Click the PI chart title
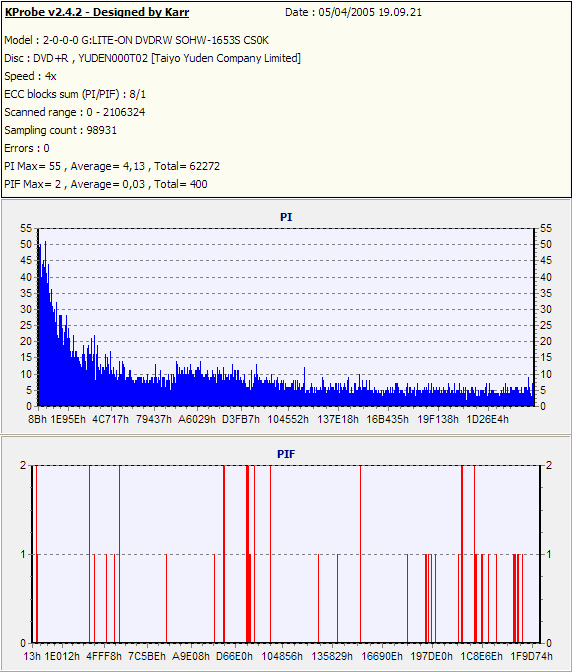This screenshot has height=672, width=572. [x=286, y=217]
